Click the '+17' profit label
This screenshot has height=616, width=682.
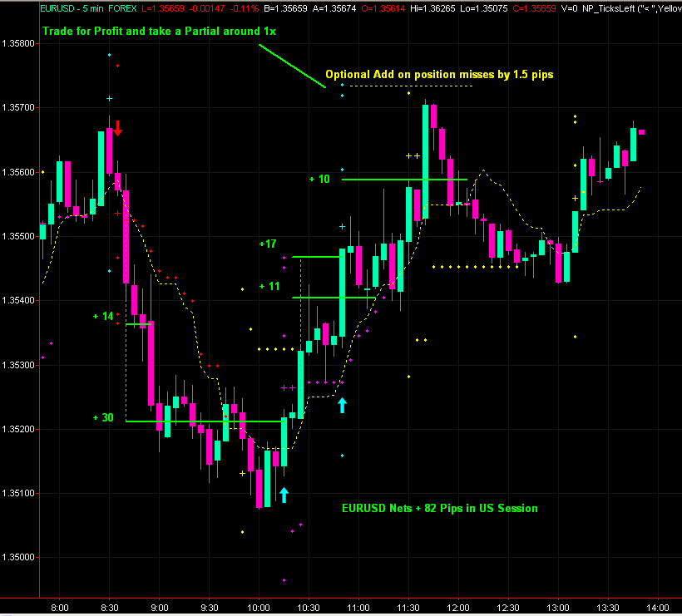tap(268, 244)
